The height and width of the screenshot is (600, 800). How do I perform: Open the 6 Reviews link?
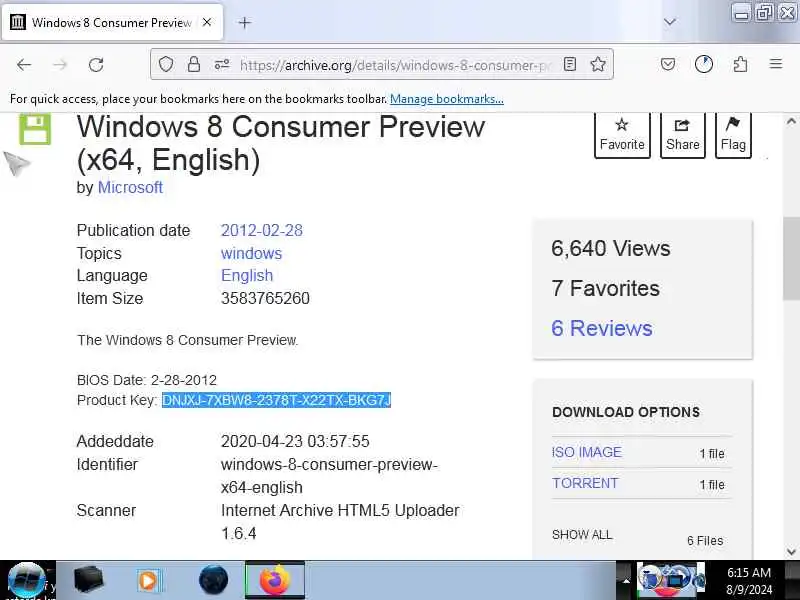(x=602, y=328)
